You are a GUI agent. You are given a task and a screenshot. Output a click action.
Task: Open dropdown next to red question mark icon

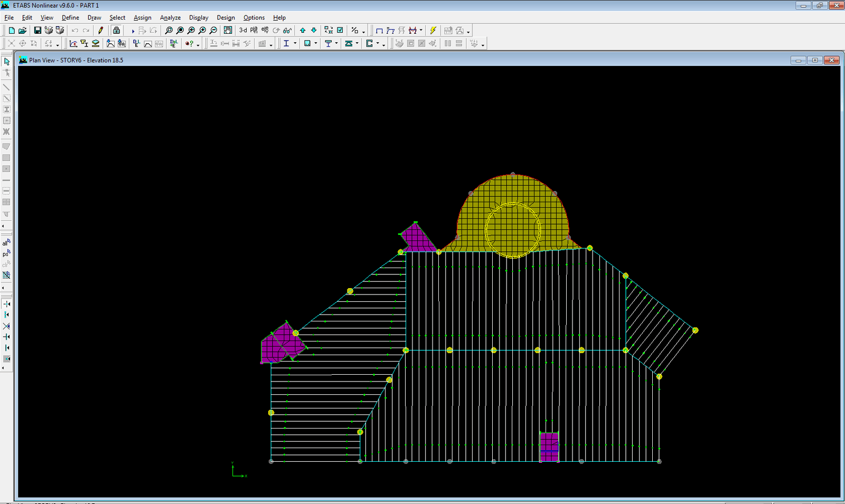(x=198, y=44)
